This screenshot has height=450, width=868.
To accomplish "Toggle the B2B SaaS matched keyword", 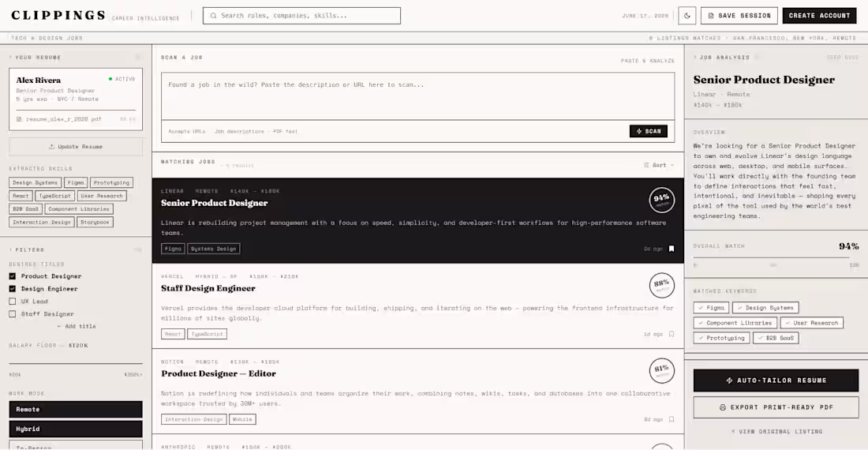I will click(x=776, y=338).
